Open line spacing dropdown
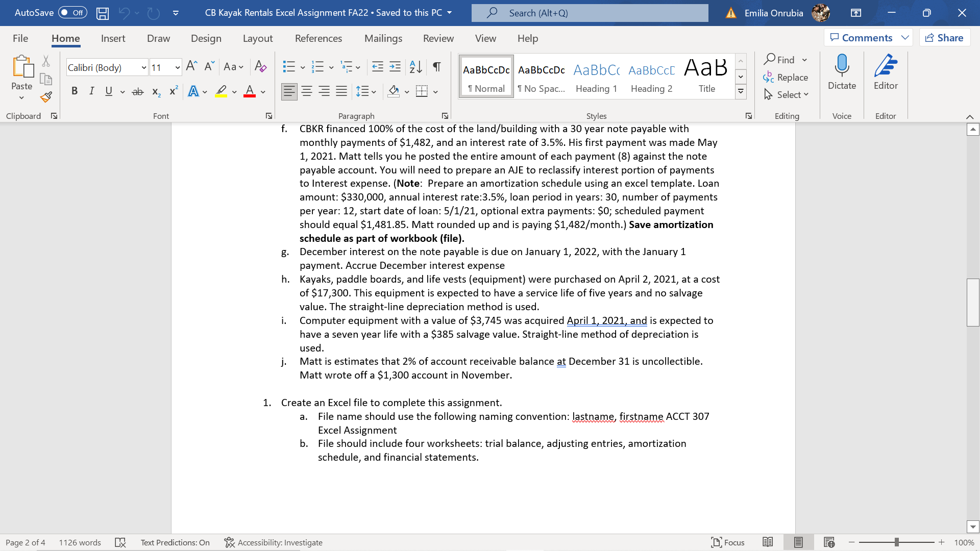 point(366,91)
